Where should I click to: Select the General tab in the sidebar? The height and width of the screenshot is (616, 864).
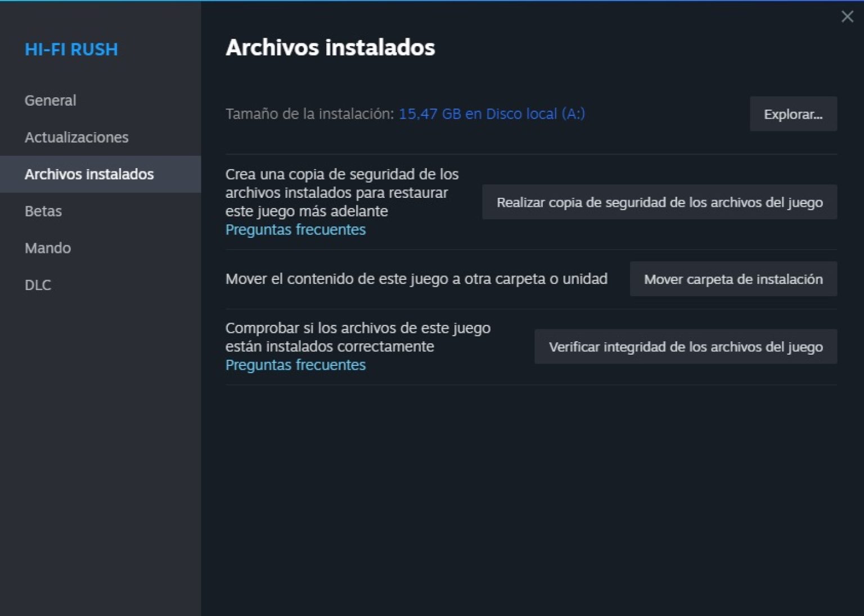click(x=50, y=100)
